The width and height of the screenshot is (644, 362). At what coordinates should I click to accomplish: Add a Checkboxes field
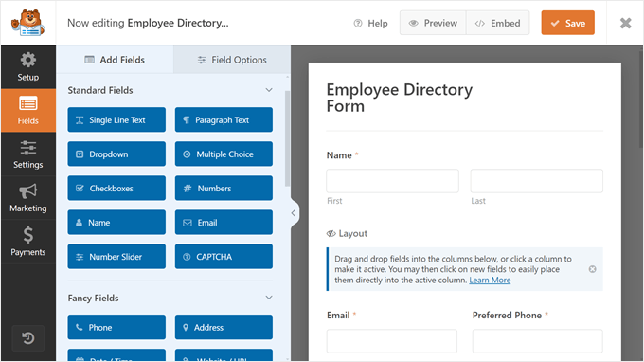[x=116, y=188]
